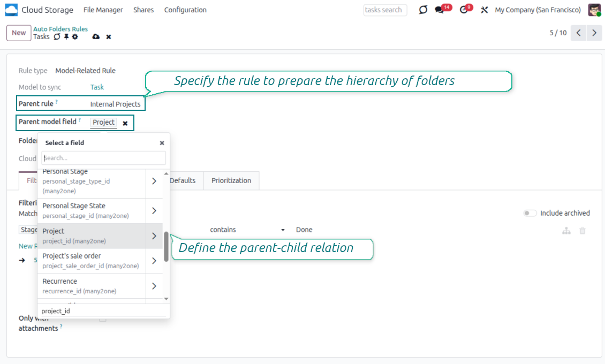
Task: Go to Auto Folders Rules breadcrumb
Action: (x=61, y=29)
